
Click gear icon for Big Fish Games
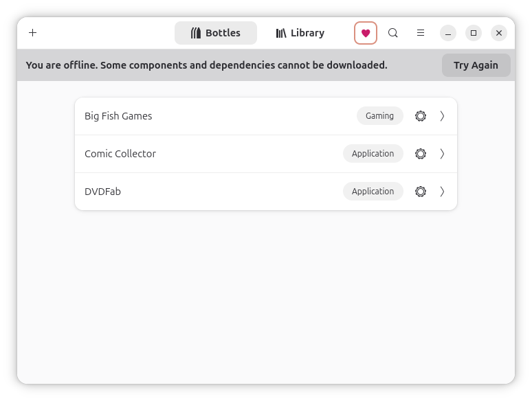[421, 116]
